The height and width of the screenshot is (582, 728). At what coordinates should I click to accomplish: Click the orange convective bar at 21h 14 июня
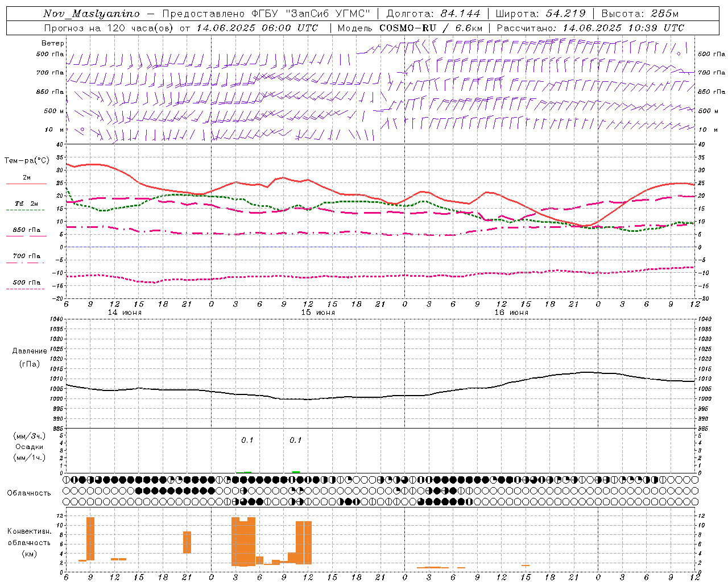[x=187, y=542]
